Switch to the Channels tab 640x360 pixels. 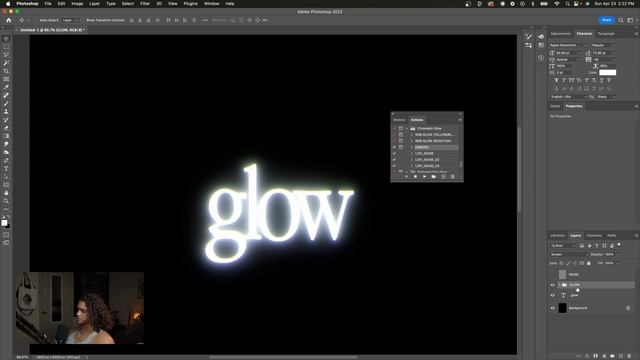tap(594, 236)
